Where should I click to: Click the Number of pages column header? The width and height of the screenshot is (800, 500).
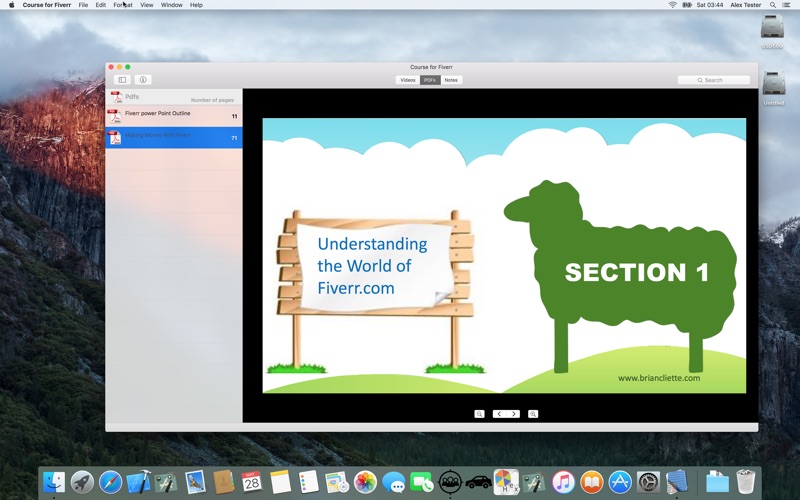tap(212, 100)
